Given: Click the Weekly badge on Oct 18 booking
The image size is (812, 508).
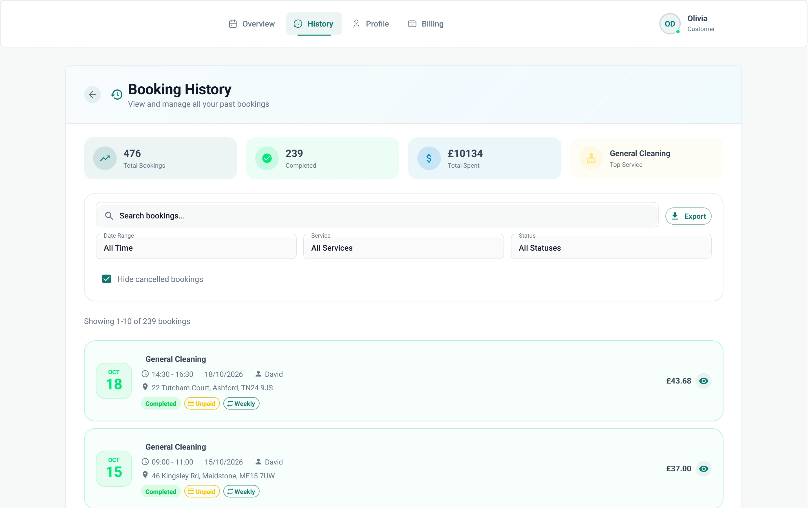Looking at the screenshot, I should 242,404.
